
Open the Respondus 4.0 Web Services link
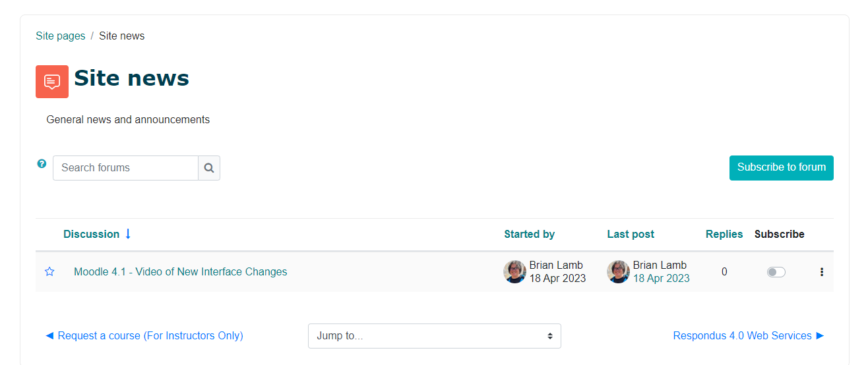click(749, 335)
